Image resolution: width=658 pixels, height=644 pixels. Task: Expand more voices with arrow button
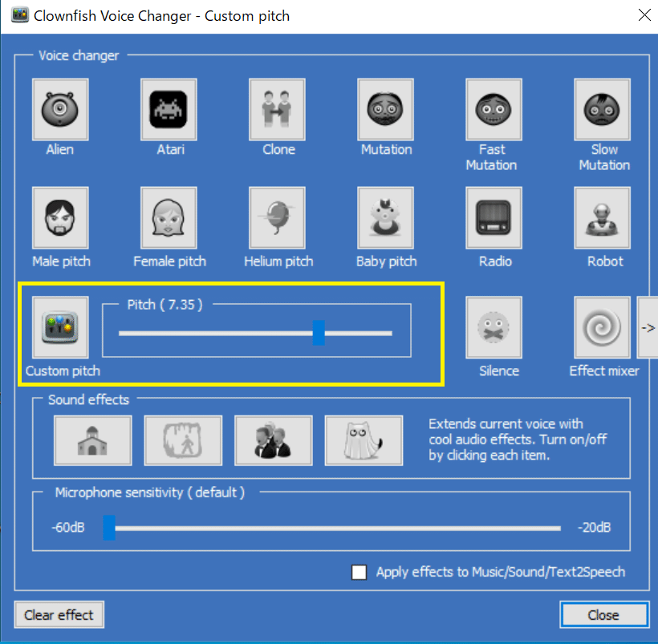click(x=648, y=327)
